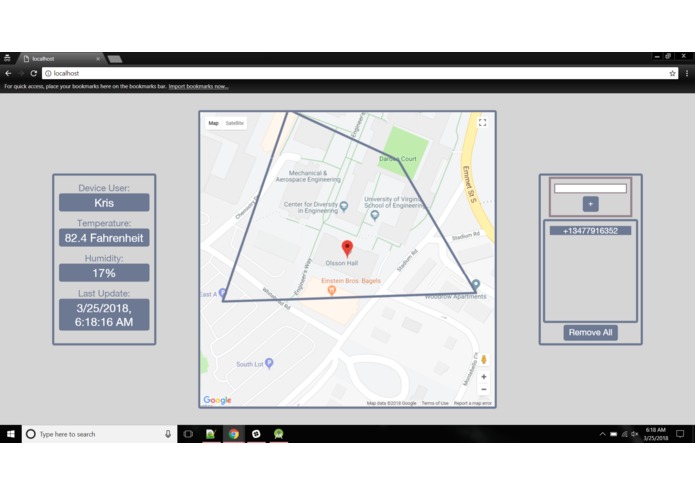Click the phone number input field
Image resolution: width=695 pixels, height=494 pixels.
(x=590, y=188)
